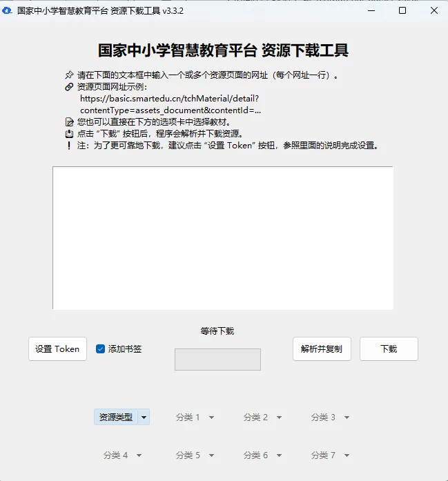Click the 解析并复制 button
Viewport: 448px width, 481px height.
(322, 349)
